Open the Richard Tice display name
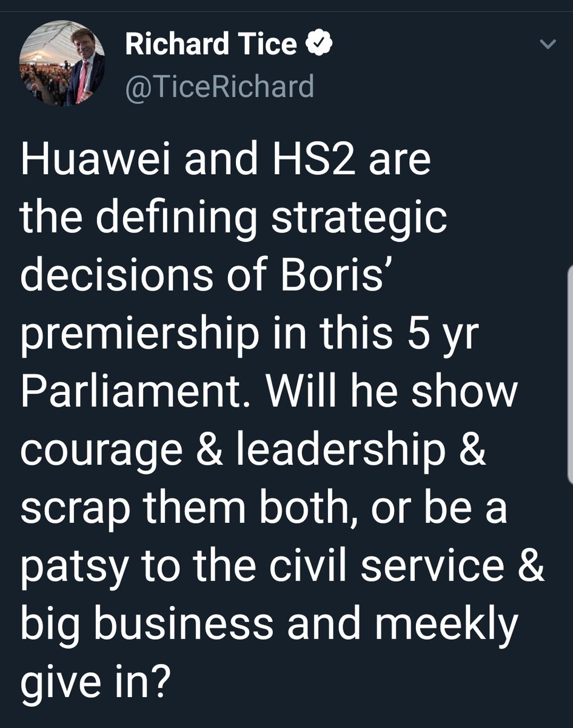Viewport: 573px width, 728px height. tap(211, 45)
